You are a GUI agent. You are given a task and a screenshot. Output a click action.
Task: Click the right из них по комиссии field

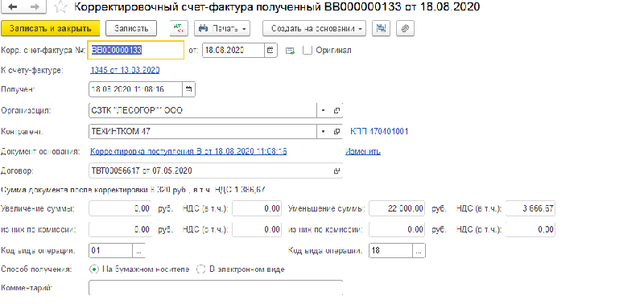(x=397, y=229)
